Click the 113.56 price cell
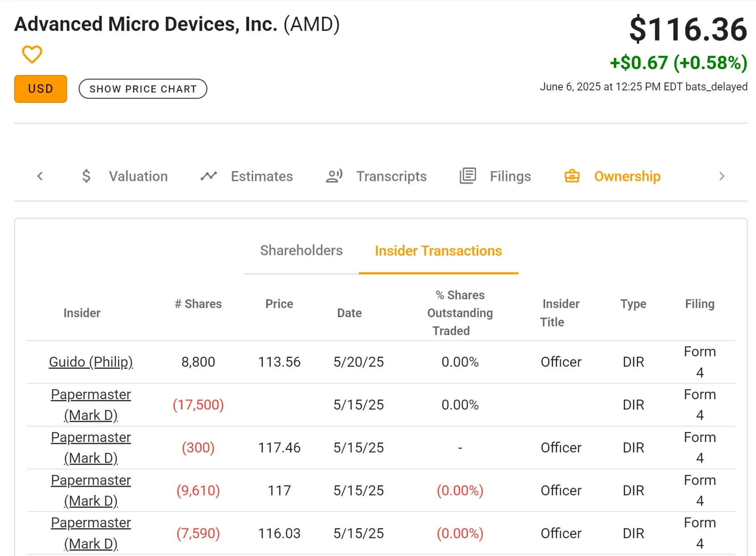The image size is (756, 556). [279, 362]
